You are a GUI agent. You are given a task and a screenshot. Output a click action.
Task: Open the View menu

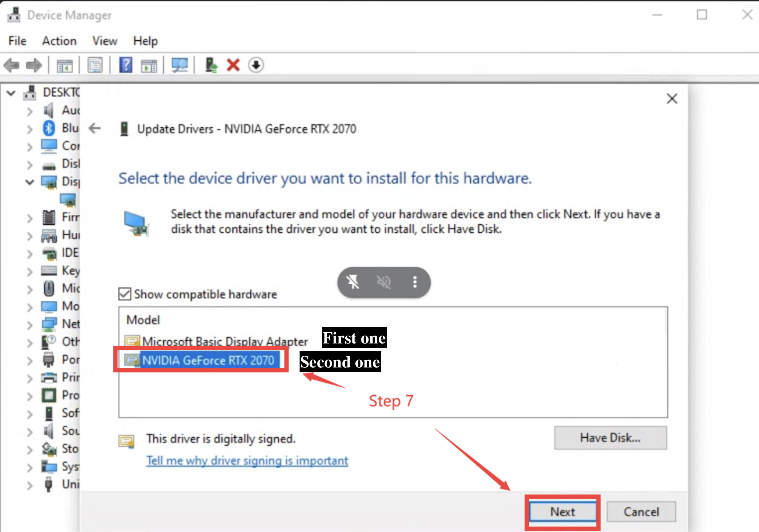click(x=105, y=41)
